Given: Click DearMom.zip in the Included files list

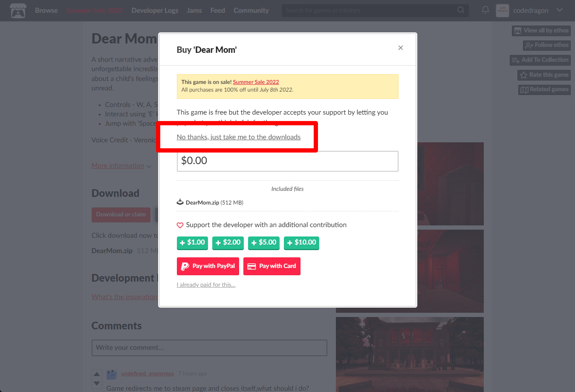Looking at the screenshot, I should click(x=202, y=202).
